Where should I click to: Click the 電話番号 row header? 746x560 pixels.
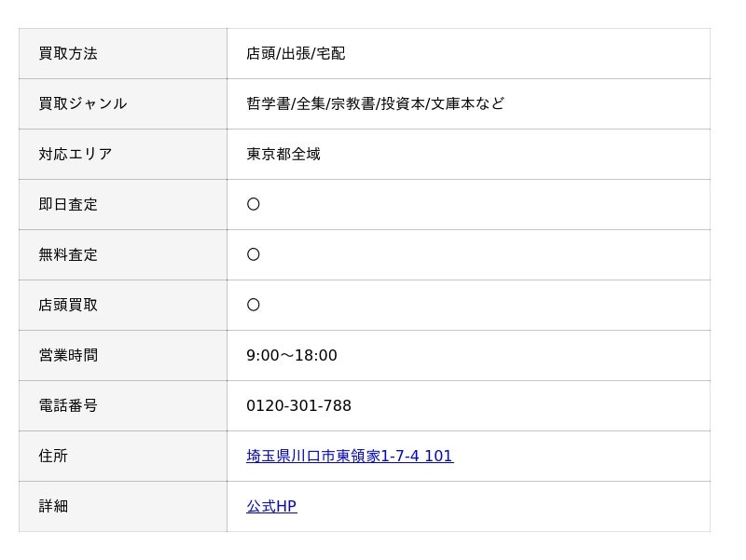(x=68, y=406)
